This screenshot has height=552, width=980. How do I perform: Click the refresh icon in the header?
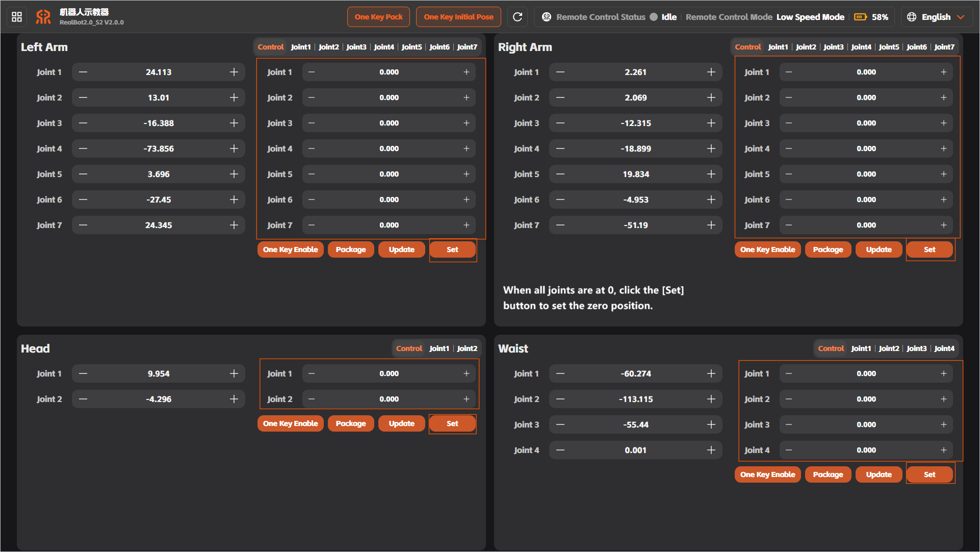(x=518, y=17)
